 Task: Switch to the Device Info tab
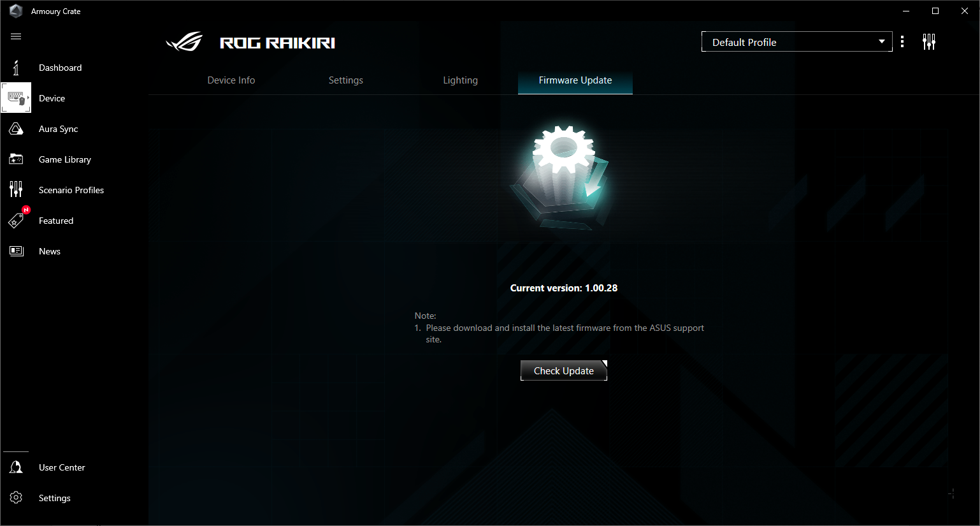click(231, 80)
